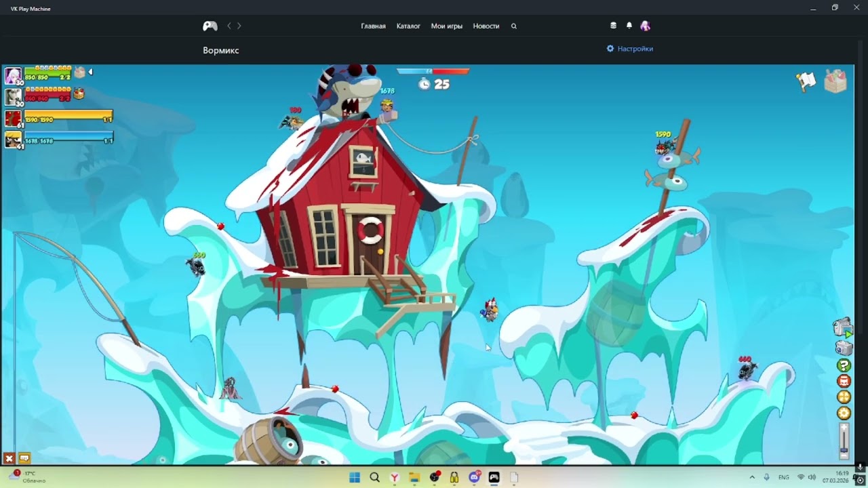Open the Главная tab

click(373, 26)
